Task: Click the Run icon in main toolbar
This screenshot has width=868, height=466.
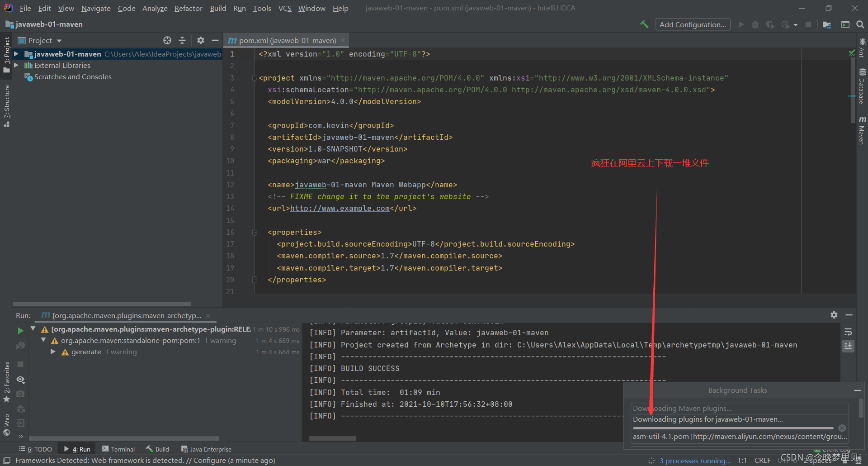Action: click(x=741, y=24)
